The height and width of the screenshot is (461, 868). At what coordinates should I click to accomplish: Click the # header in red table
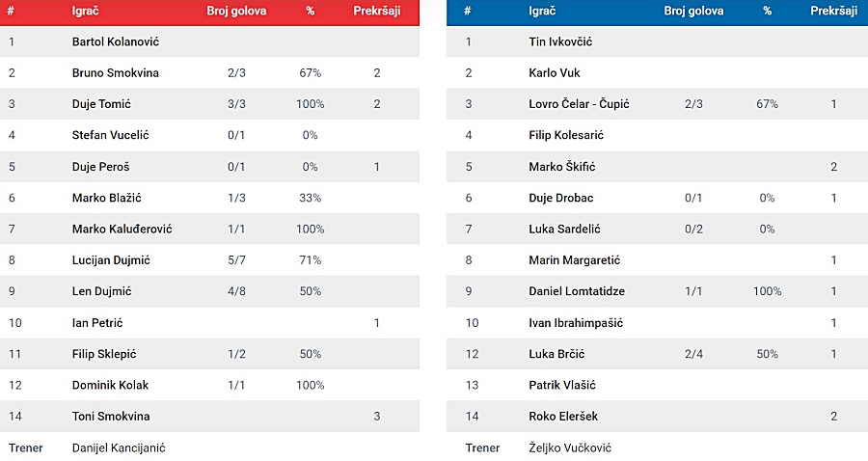click(x=11, y=11)
